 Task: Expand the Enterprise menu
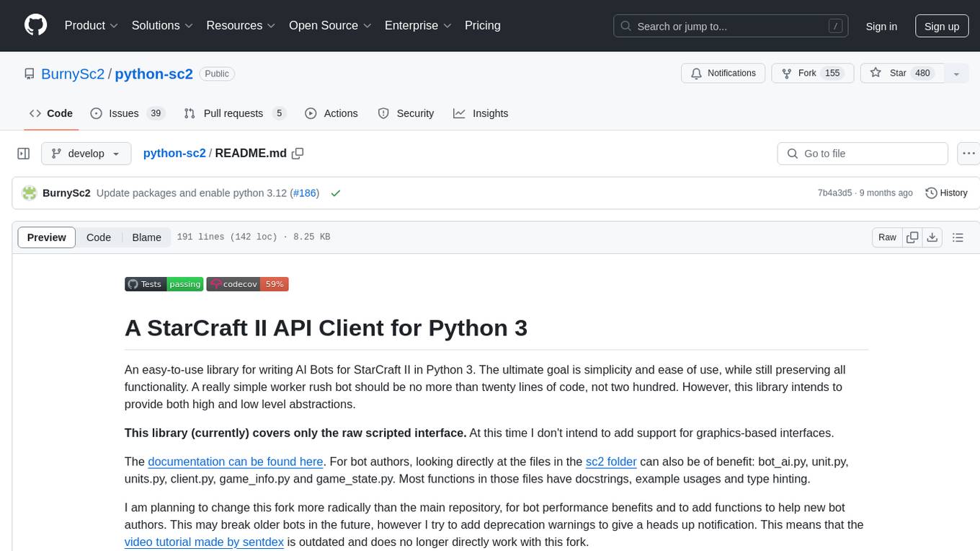point(418,25)
